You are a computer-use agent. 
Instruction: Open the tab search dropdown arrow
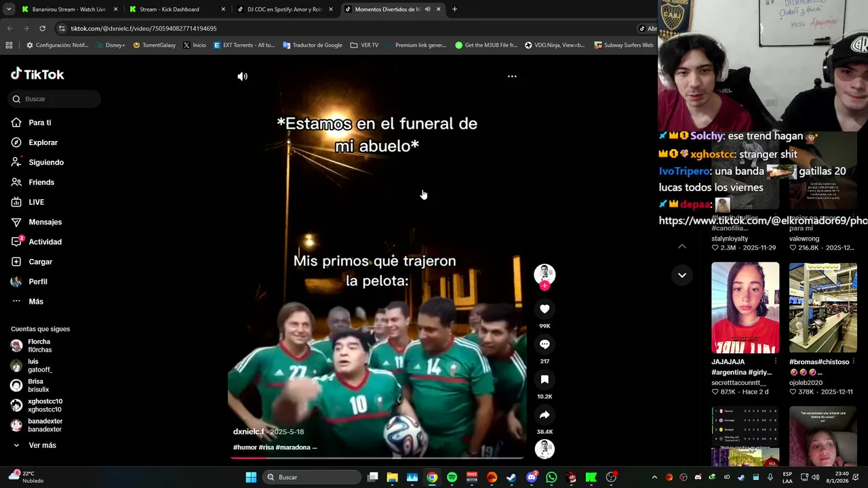pyautogui.click(x=9, y=9)
